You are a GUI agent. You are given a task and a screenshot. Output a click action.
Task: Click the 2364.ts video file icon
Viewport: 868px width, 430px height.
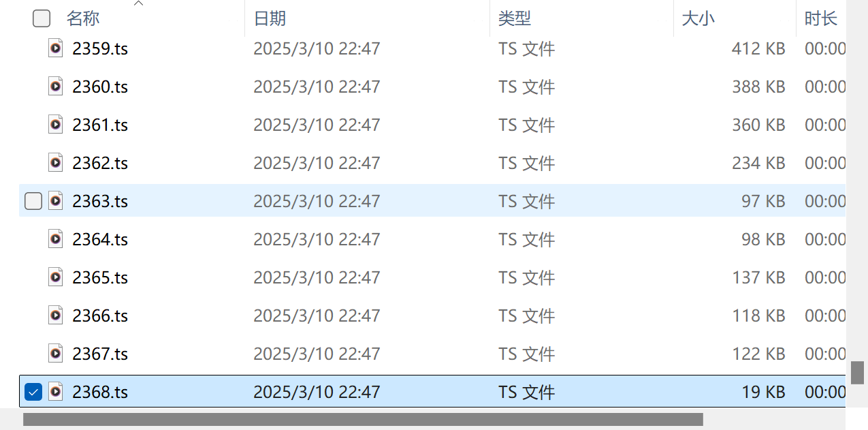click(x=56, y=239)
